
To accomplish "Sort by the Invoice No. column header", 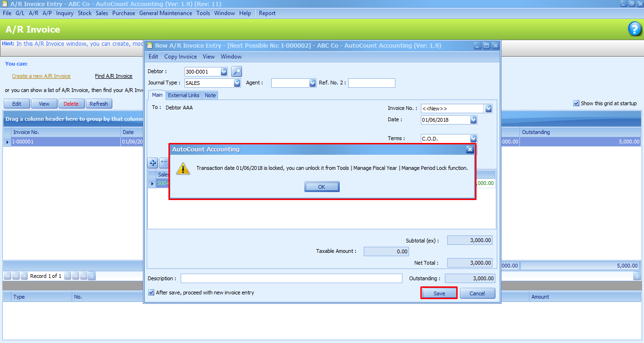I will pos(66,132).
